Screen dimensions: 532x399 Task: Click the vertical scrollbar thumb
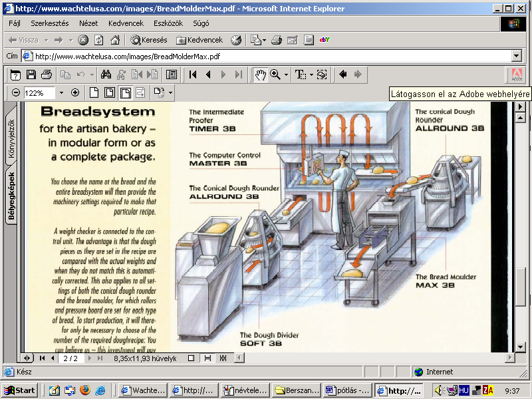pyautogui.click(x=520, y=287)
